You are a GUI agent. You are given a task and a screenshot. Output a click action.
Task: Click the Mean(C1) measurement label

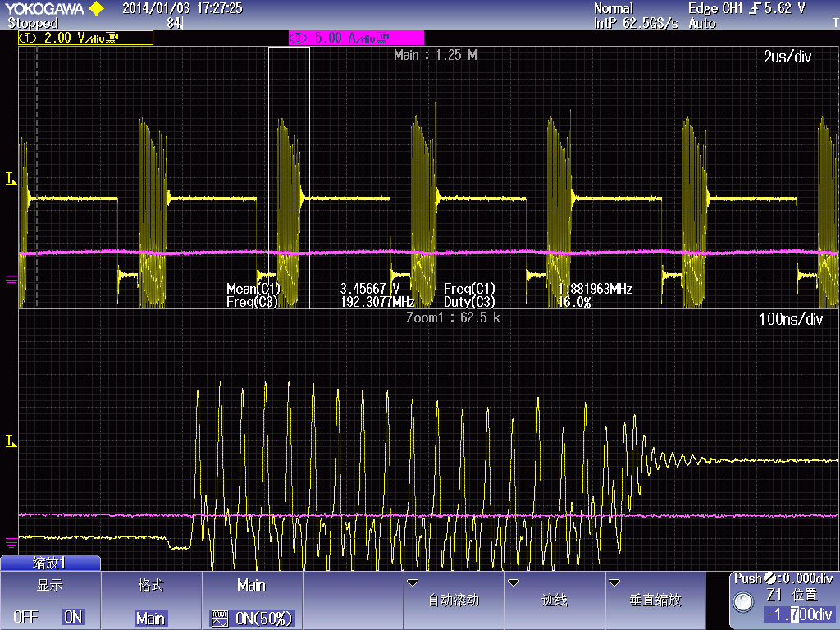coord(253,289)
